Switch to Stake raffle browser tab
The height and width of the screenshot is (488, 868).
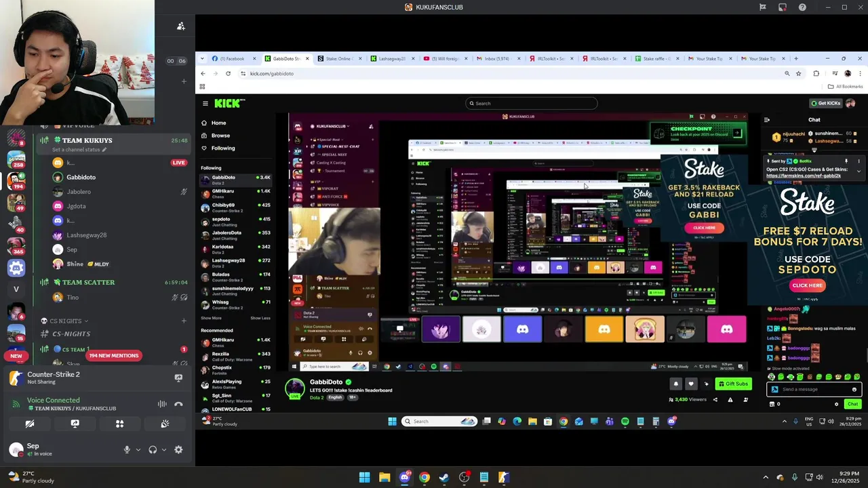coord(656,58)
